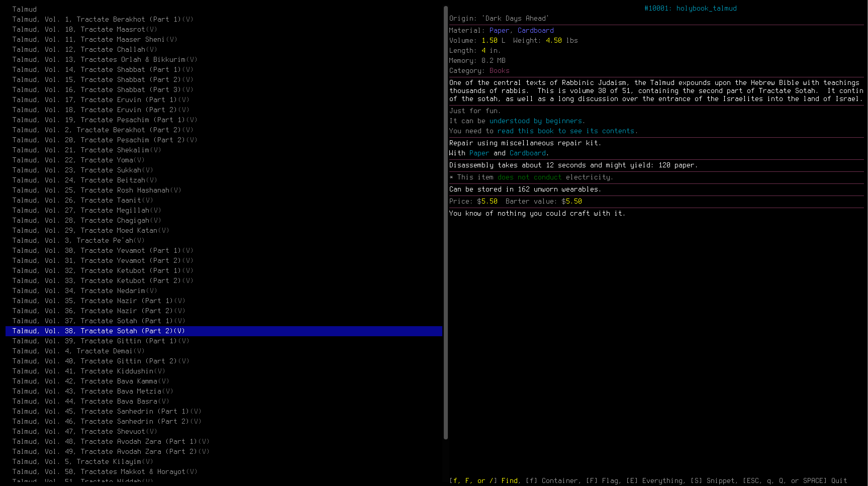Select Vol. 2, Tractate Berakhot (Part 2)
Image resolution: width=868 pixels, height=486 pixels.
coord(103,130)
